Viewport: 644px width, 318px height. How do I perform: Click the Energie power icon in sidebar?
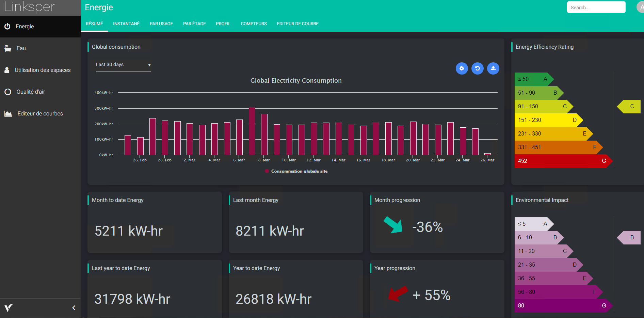[x=7, y=26]
